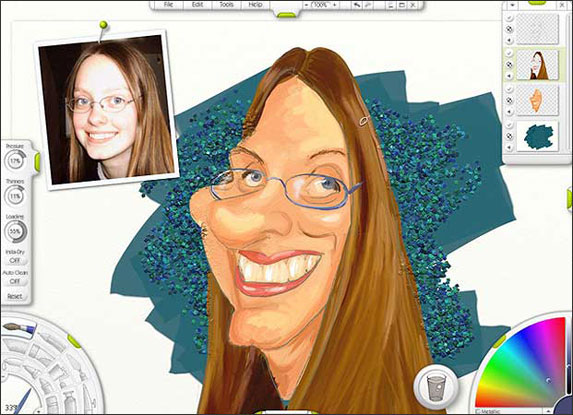Toggle Auto Clean OFF switch
This screenshot has height=415, width=573.
coord(15,281)
